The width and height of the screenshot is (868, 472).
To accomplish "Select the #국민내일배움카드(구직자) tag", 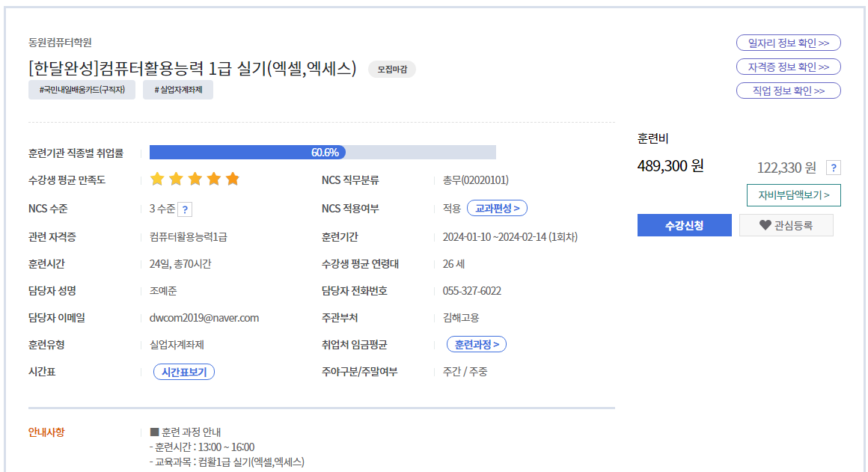I will tap(82, 91).
